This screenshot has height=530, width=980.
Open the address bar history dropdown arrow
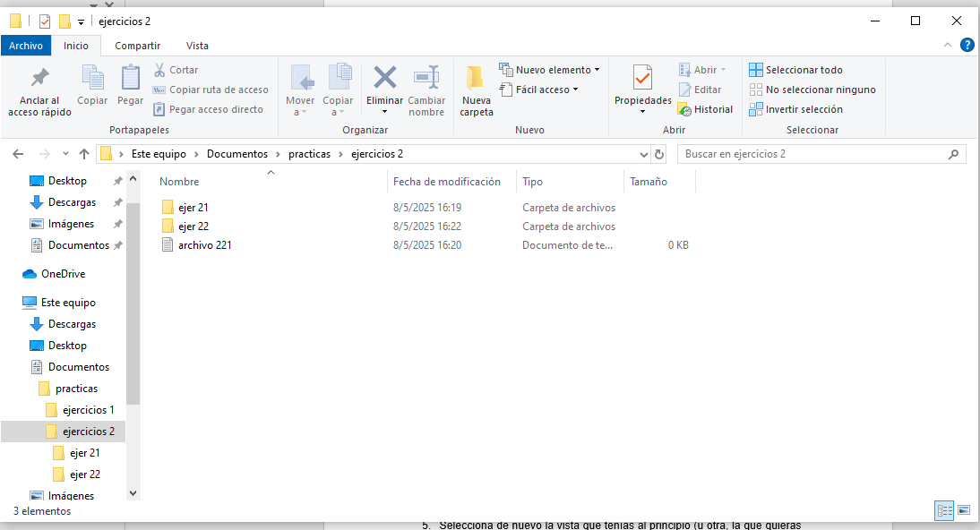point(643,154)
